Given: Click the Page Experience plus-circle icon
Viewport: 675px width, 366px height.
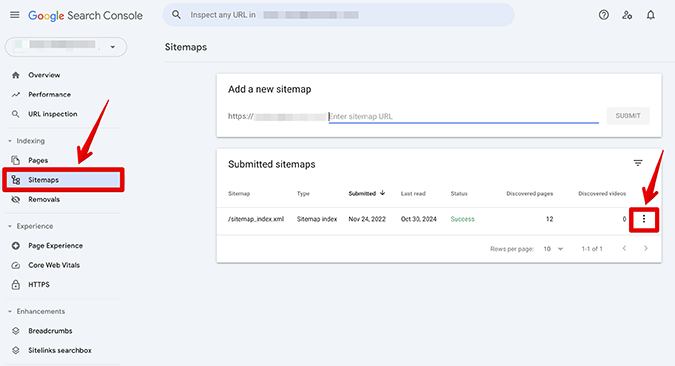Looking at the screenshot, I should pos(16,245).
